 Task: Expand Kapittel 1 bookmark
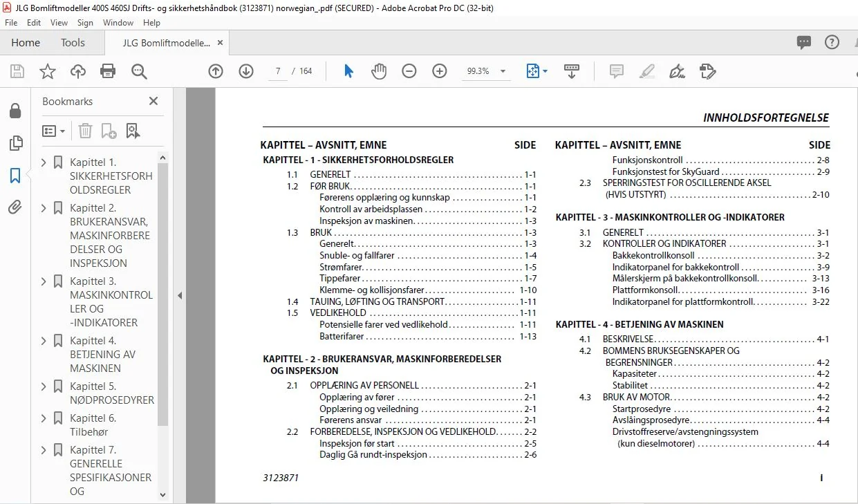[44, 162]
